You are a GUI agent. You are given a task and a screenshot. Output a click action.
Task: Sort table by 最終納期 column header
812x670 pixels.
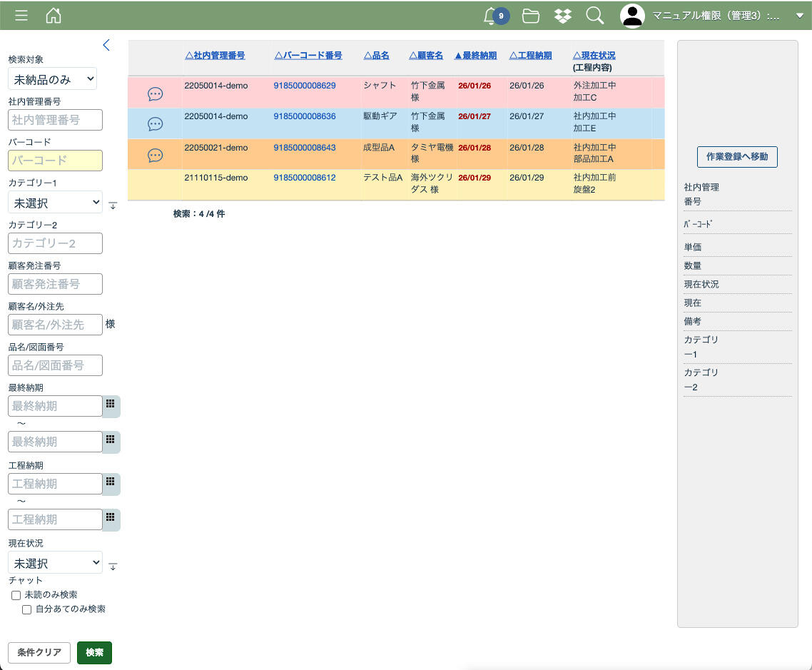pos(475,56)
